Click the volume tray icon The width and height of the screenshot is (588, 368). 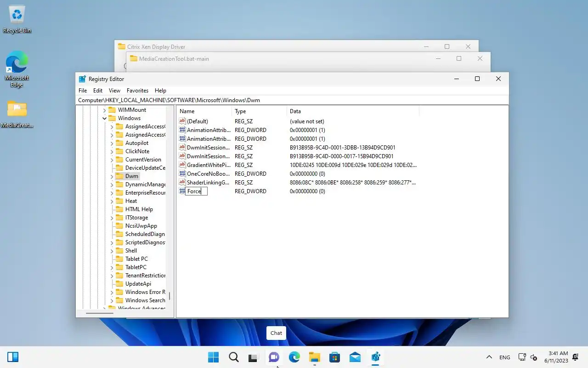[533, 357]
